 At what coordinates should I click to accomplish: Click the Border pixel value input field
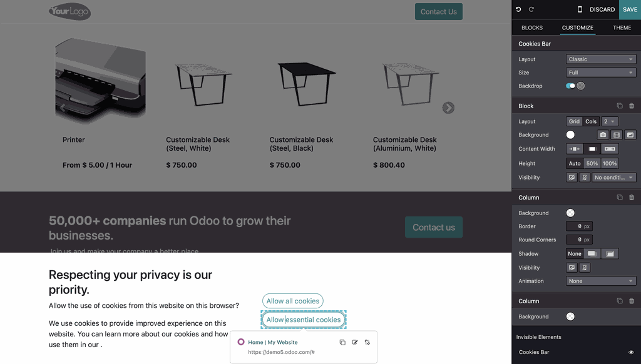pyautogui.click(x=579, y=226)
